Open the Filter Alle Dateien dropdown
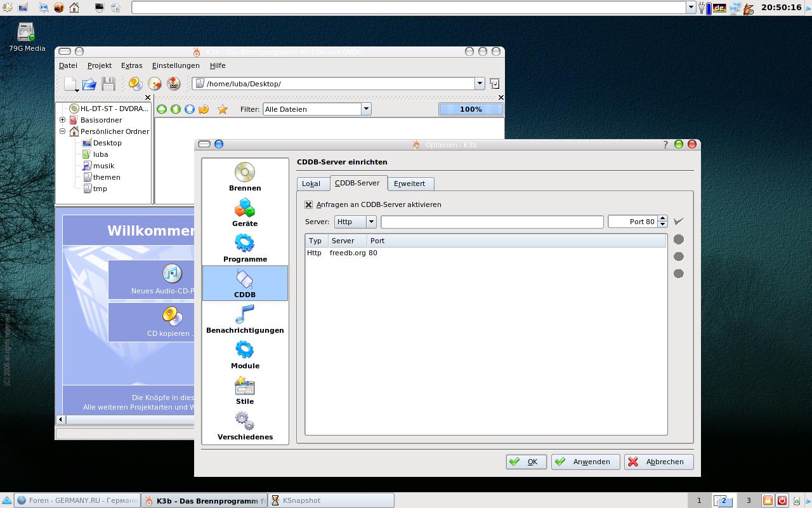This screenshot has width=812, height=508. [317, 109]
